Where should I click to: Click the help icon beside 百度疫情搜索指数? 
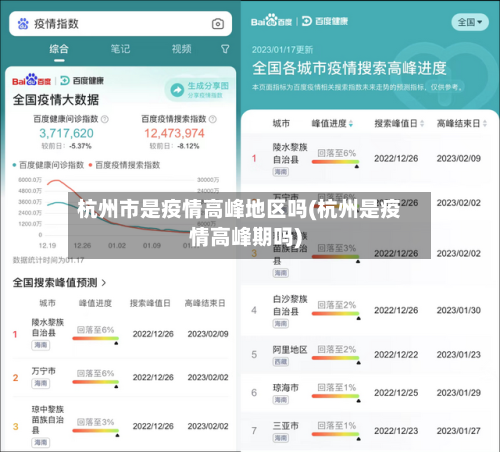point(213,119)
